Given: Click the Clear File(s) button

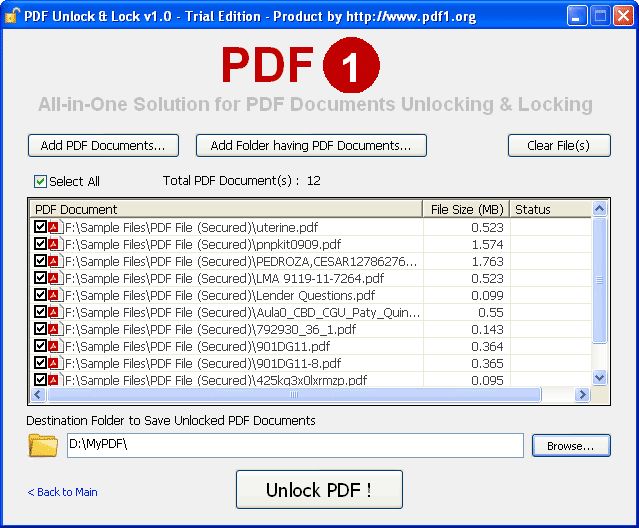Looking at the screenshot, I should pyautogui.click(x=559, y=145).
